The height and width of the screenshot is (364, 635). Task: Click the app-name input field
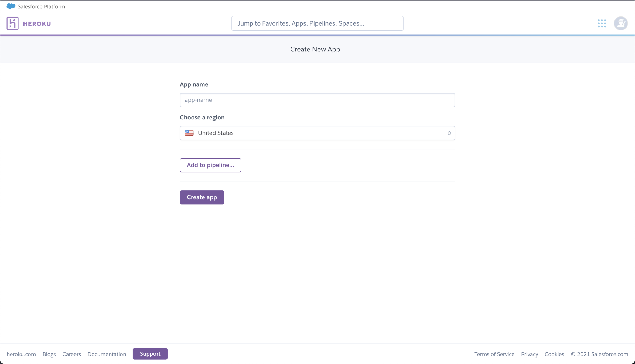pyautogui.click(x=317, y=100)
